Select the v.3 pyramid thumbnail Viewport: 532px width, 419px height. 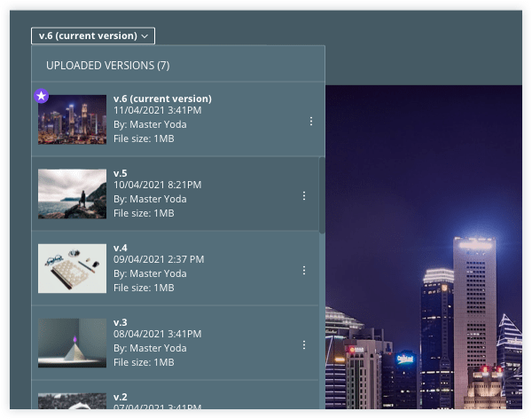pyautogui.click(x=73, y=343)
